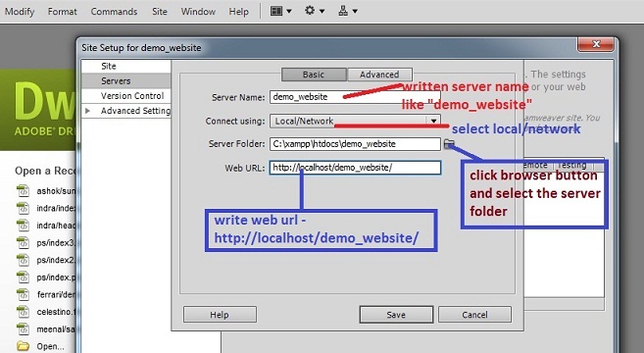Open recent file ferrari/den
The height and width of the screenshot is (353, 644).
click(x=56, y=294)
